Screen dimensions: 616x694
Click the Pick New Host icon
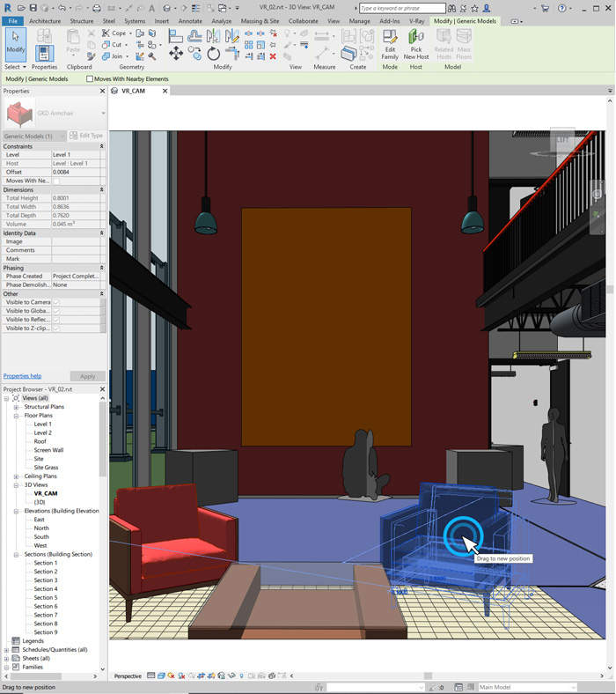(x=416, y=44)
